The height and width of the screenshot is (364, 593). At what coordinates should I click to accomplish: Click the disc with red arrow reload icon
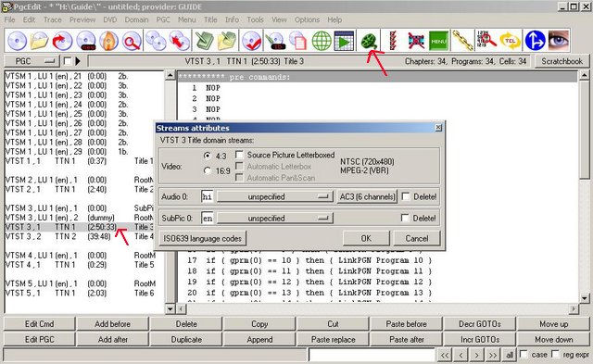coord(62,41)
